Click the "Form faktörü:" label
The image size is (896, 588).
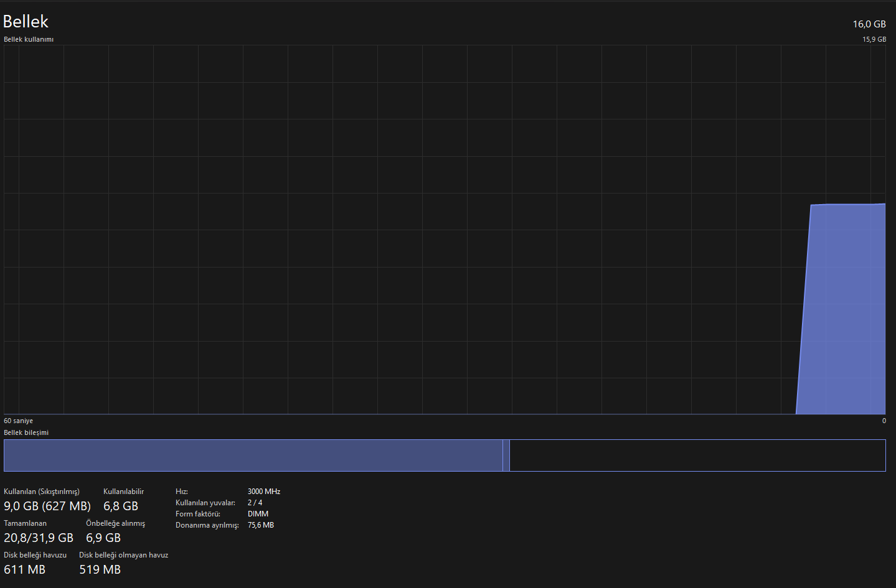coord(198,514)
